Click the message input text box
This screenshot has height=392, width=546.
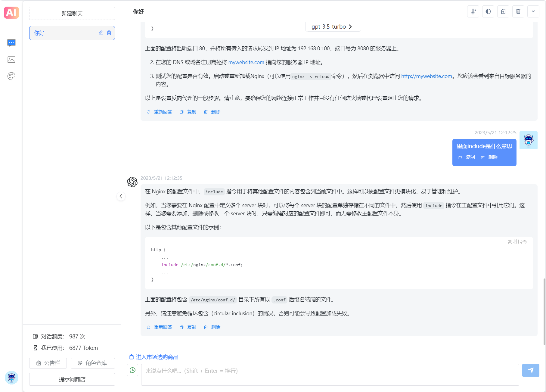pyautogui.click(x=330, y=375)
